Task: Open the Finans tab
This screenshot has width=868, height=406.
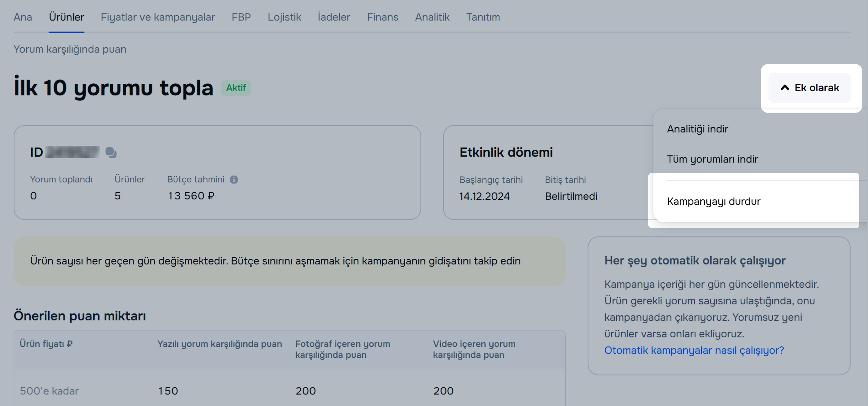Action: (382, 17)
